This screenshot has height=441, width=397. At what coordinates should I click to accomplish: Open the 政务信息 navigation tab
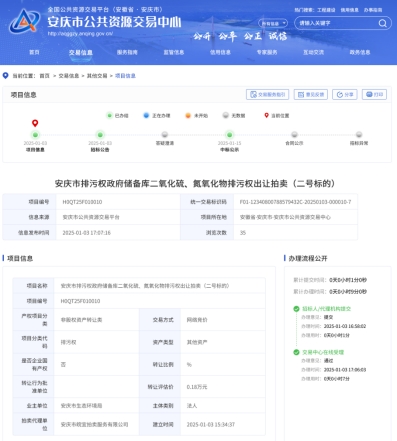point(360,52)
